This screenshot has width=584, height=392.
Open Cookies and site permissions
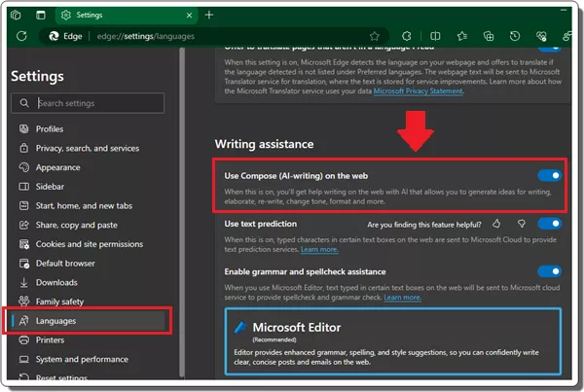(x=88, y=244)
